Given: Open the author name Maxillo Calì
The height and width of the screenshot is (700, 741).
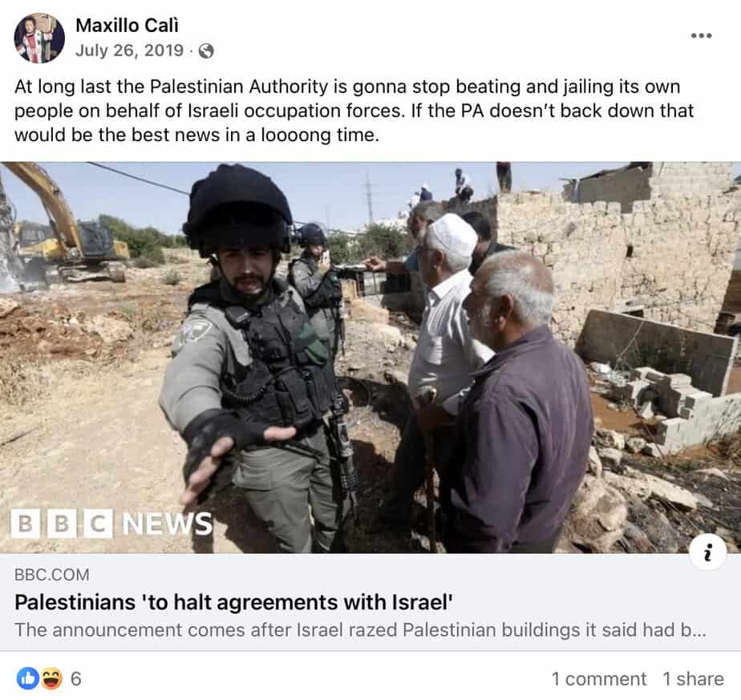Looking at the screenshot, I should [x=128, y=26].
